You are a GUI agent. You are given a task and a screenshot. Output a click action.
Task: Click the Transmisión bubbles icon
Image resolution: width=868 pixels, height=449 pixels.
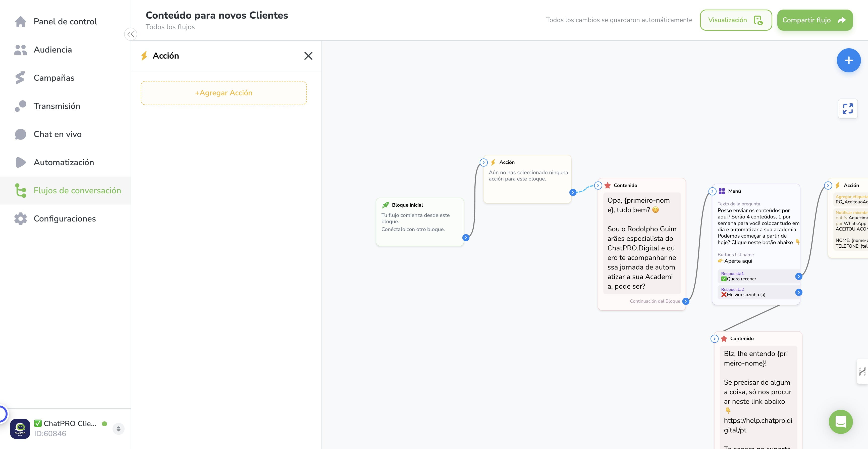[21, 106]
